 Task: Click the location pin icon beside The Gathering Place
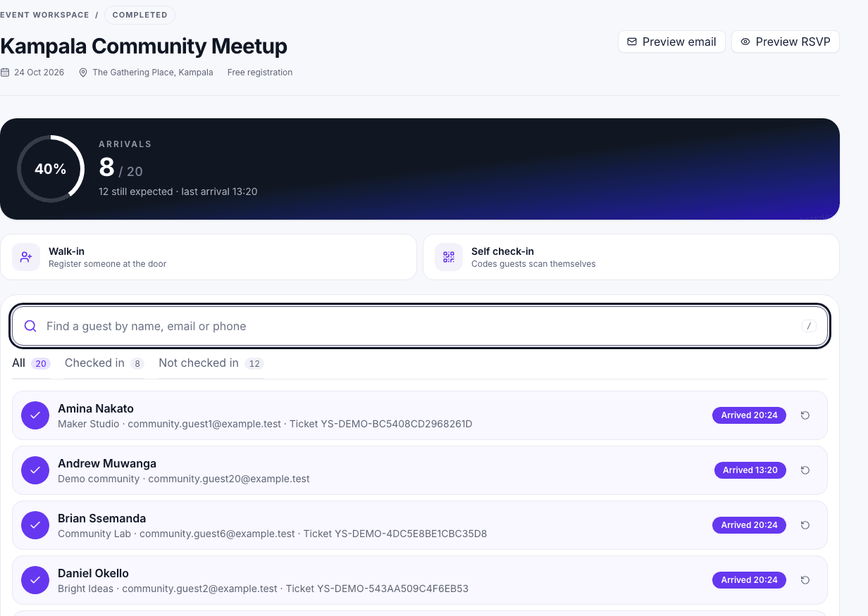83,73
